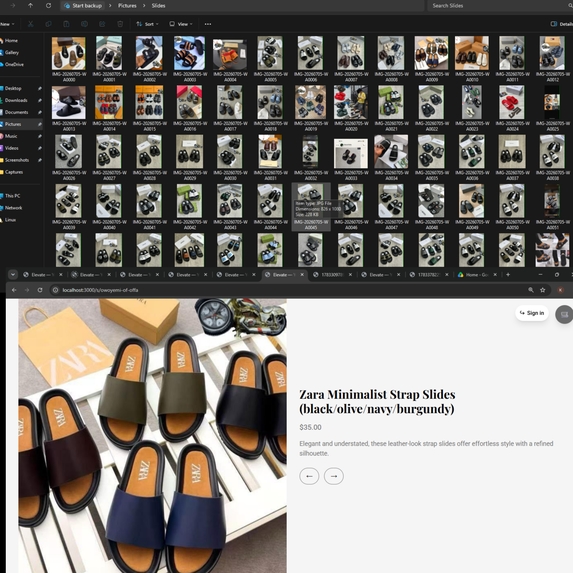Close the 1783378... browser tab
The height and width of the screenshot is (573, 573).
click(447, 274)
